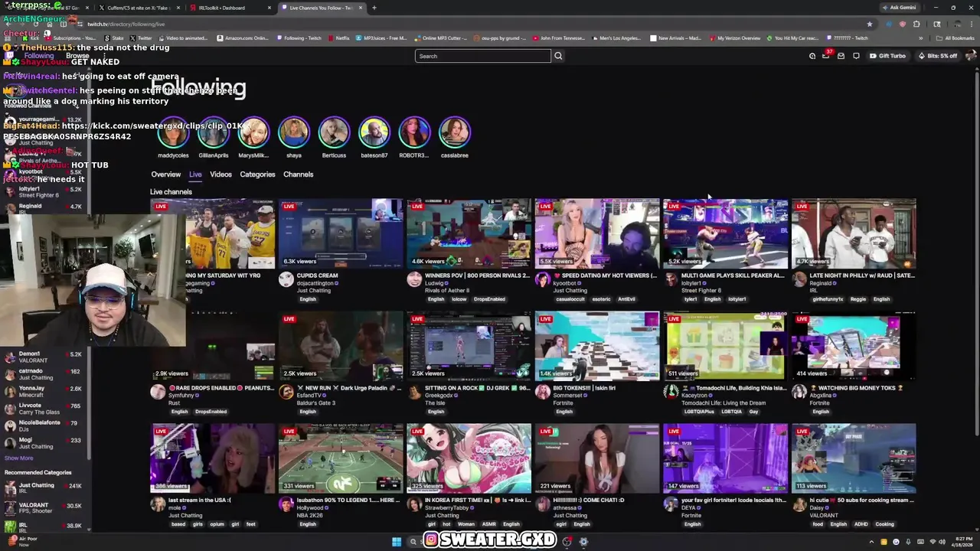Image resolution: width=980 pixels, height=551 pixels.
Task: Open NicoleBelafonte channel in sidebar
Action: [44, 426]
